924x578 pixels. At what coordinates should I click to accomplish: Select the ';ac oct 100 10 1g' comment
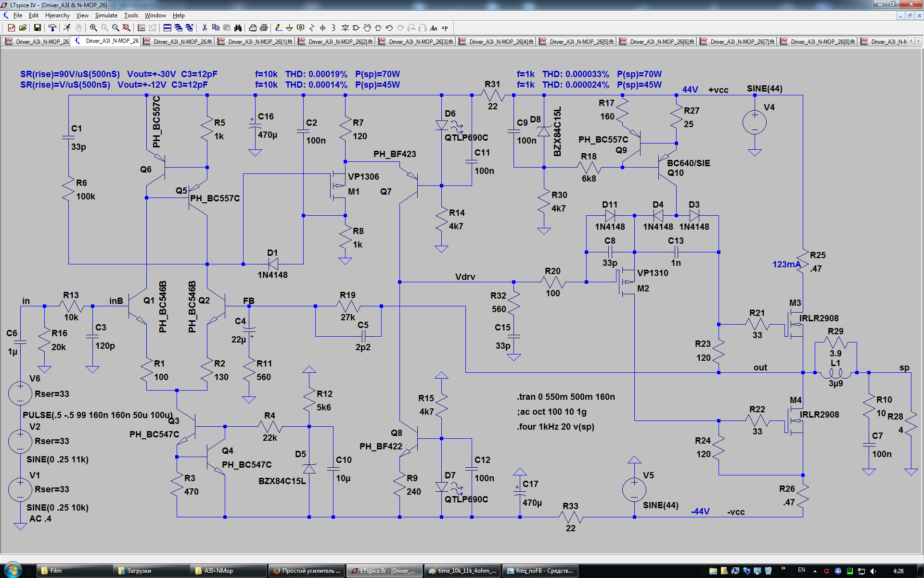coord(552,412)
